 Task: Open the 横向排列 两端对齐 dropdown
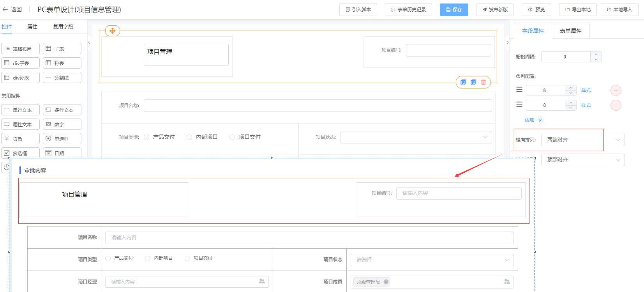click(582, 140)
